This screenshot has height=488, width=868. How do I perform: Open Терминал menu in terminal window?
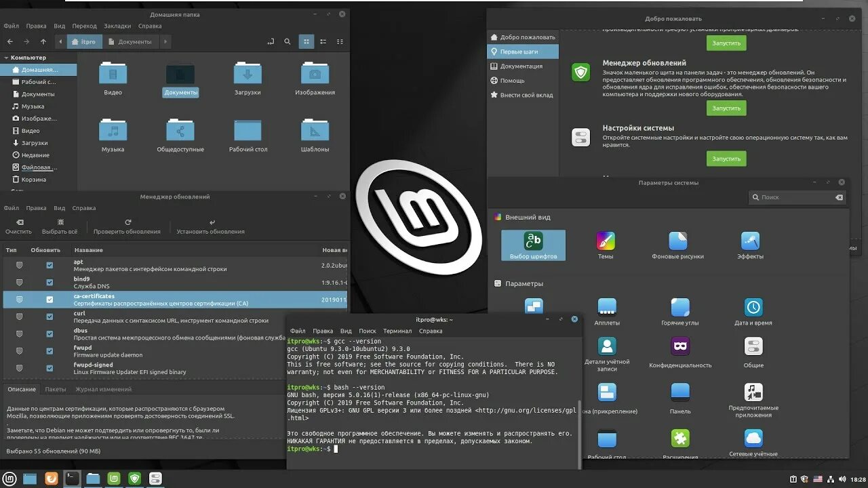coord(397,331)
